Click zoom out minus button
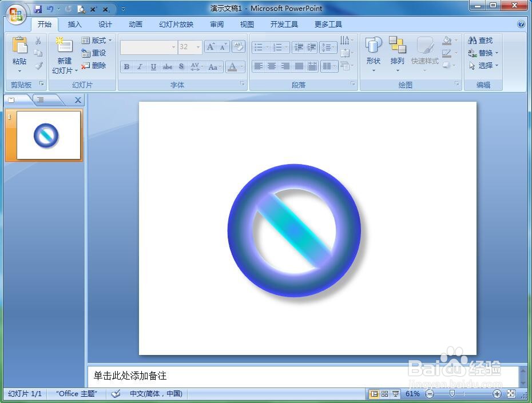The width and height of the screenshot is (532, 403). 430,394
